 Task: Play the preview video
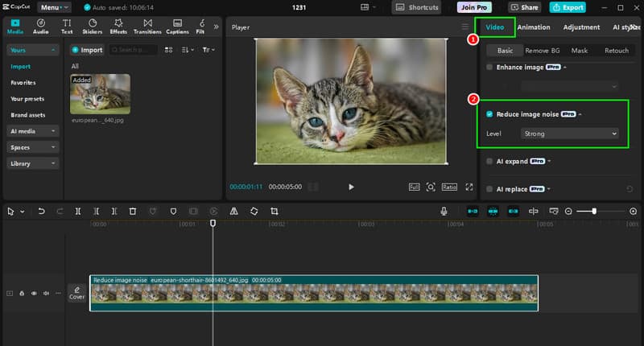coord(351,187)
